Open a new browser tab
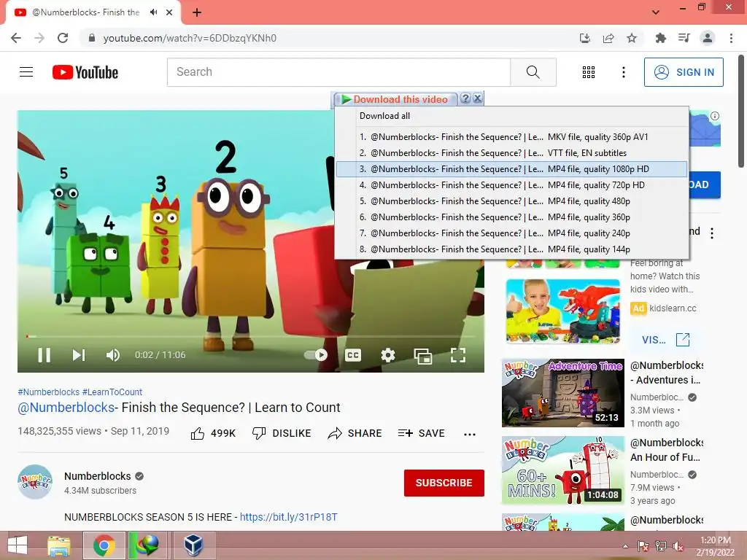Viewport: 747px width, 560px height. tap(197, 12)
